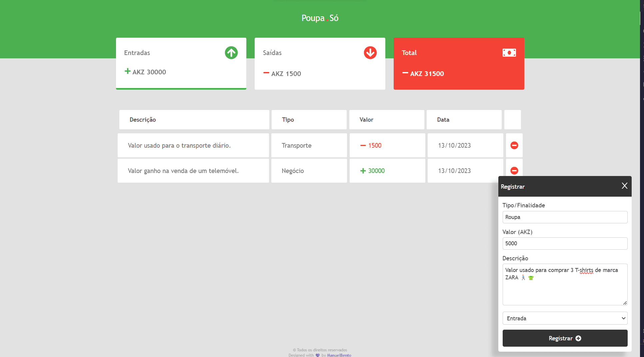Select the 'Valor usado para o transporte diário.' cell
Viewport: 644px width, 357px height.
[193, 145]
